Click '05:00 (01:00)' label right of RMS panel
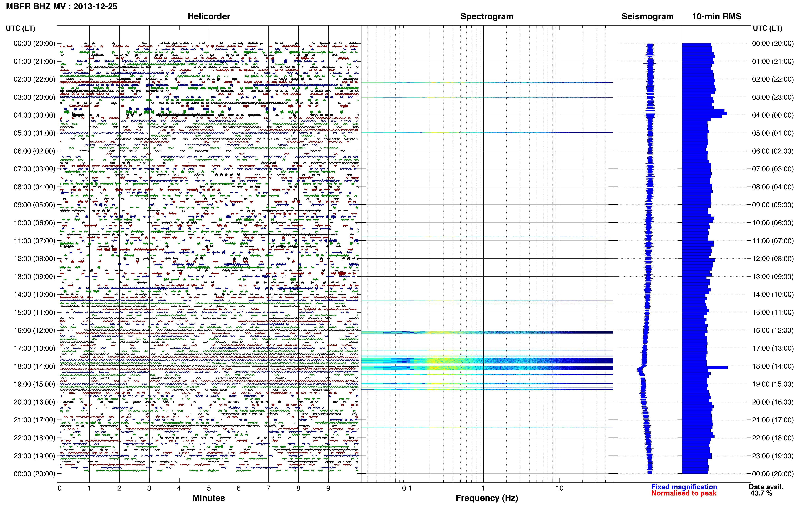Screen dimensions: 812x508 [773, 133]
